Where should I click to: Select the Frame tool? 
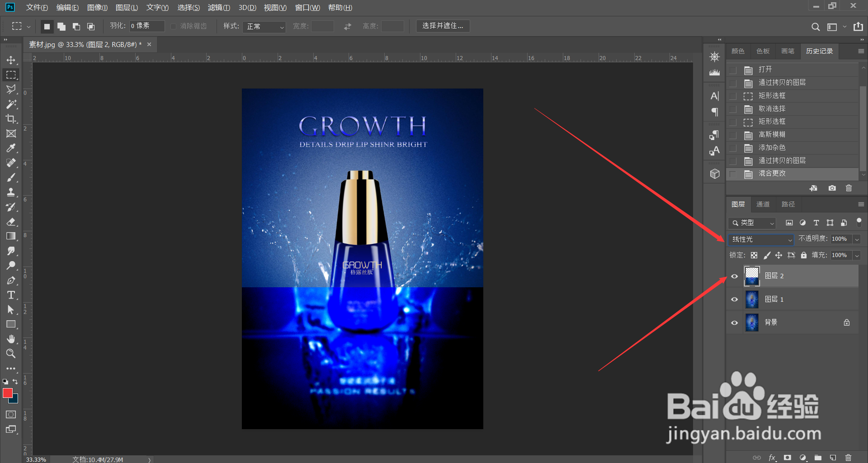click(11, 134)
